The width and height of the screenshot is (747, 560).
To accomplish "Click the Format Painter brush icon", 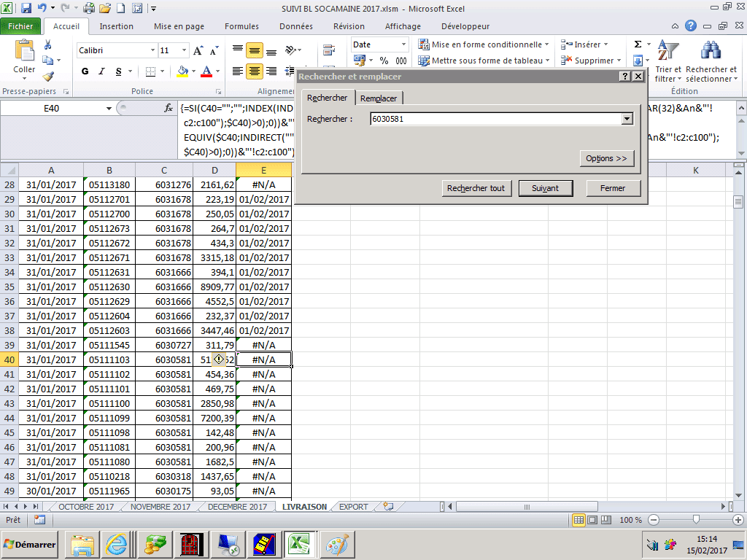I will click(48, 77).
